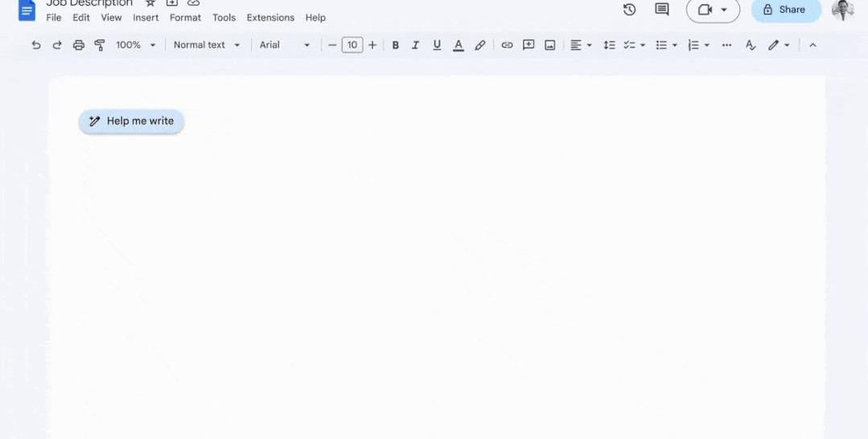Open the text color picker
Image resolution: width=868 pixels, height=439 pixels.
(459, 45)
